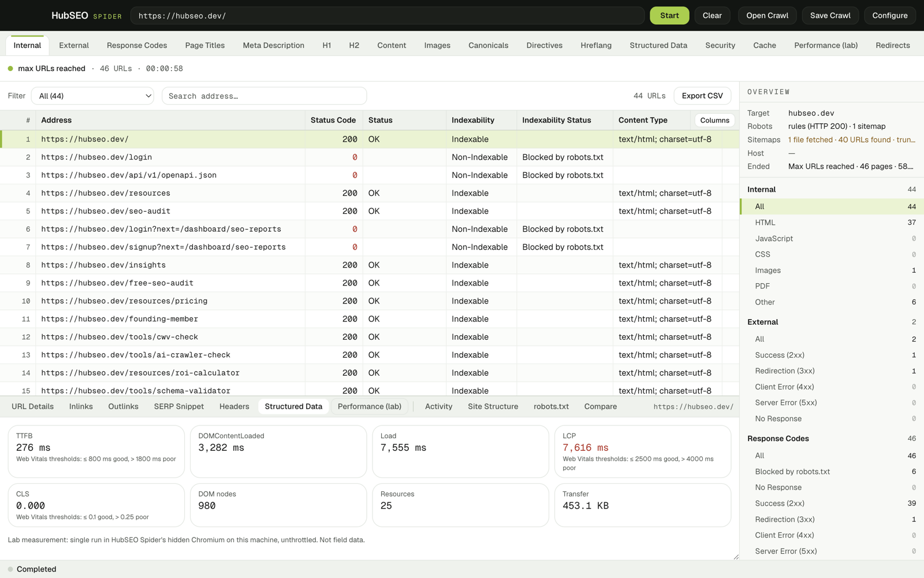Open the Hreflang tab

[596, 45]
